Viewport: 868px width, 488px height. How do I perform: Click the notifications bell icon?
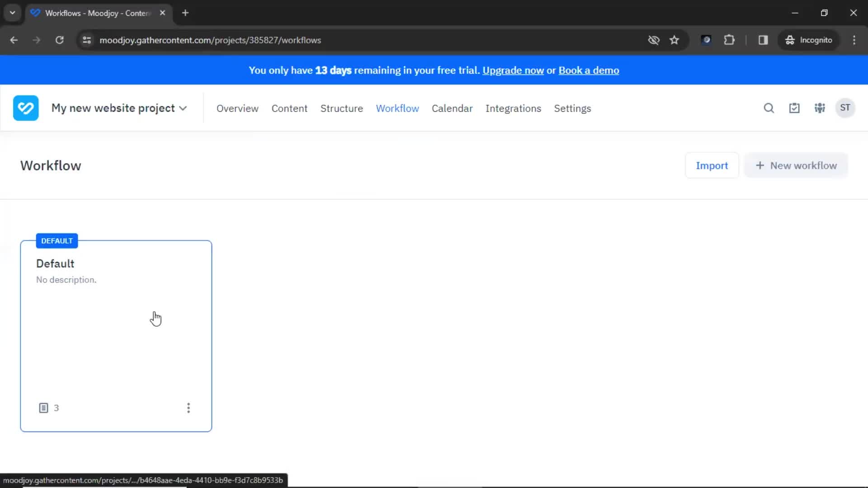coord(794,108)
